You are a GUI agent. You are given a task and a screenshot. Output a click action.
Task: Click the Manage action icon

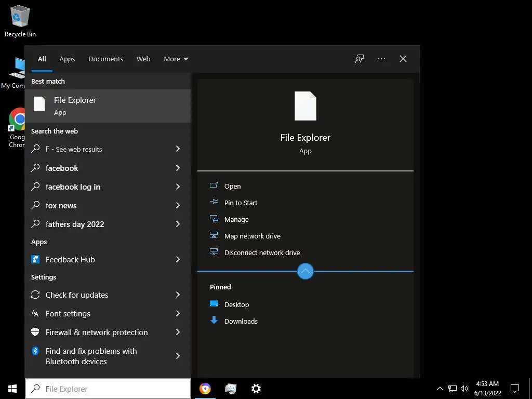[214, 219]
